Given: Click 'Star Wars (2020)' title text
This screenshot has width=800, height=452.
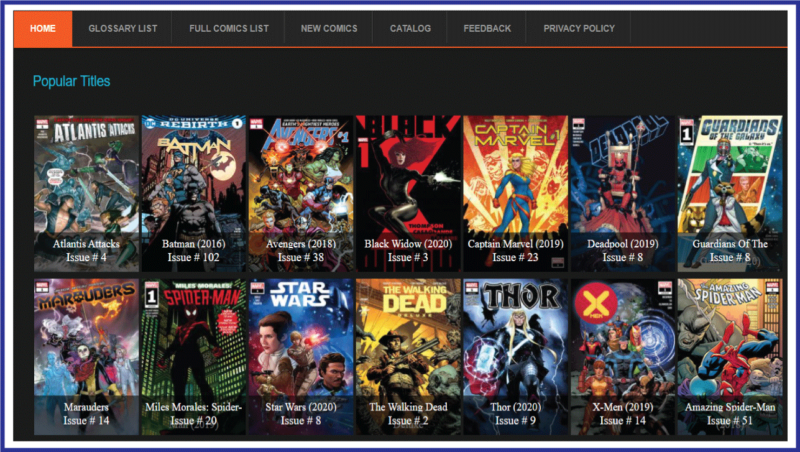Looking at the screenshot, I should click(x=301, y=407).
